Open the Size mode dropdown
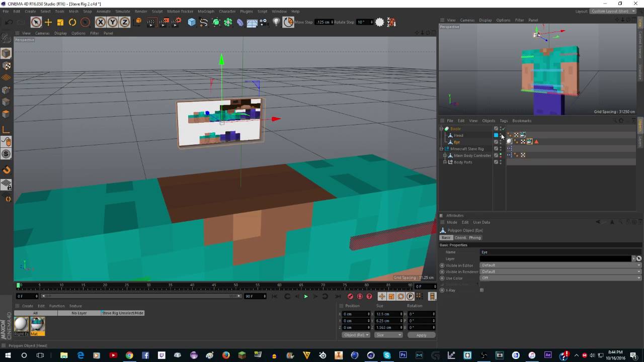 tap(388, 335)
